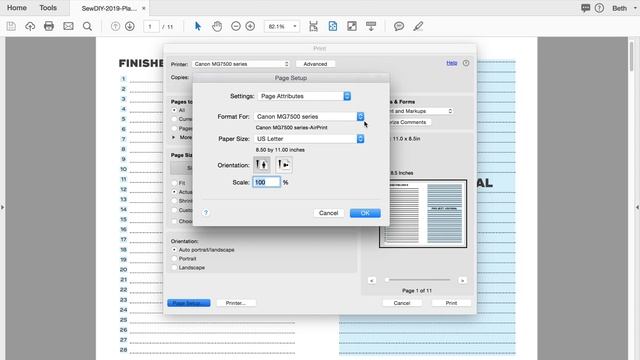Click the zoom out minus icon
Screen dimensions: 640x360
pyautogui.click(x=236, y=27)
